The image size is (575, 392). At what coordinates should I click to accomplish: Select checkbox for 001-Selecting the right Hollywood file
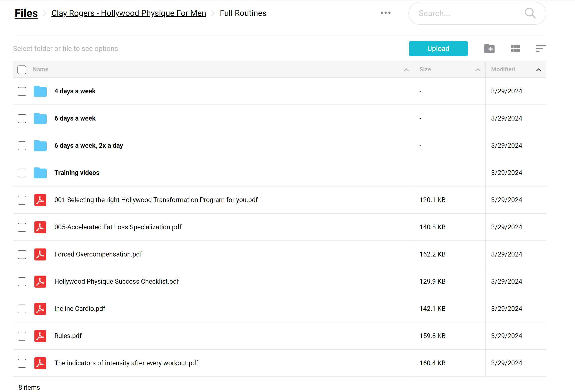click(x=22, y=200)
